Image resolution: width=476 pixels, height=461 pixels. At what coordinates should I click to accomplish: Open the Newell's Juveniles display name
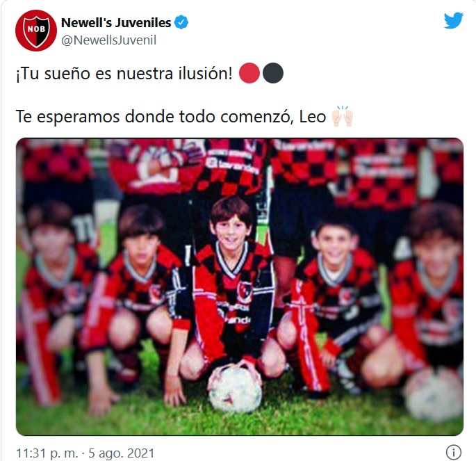(x=116, y=22)
